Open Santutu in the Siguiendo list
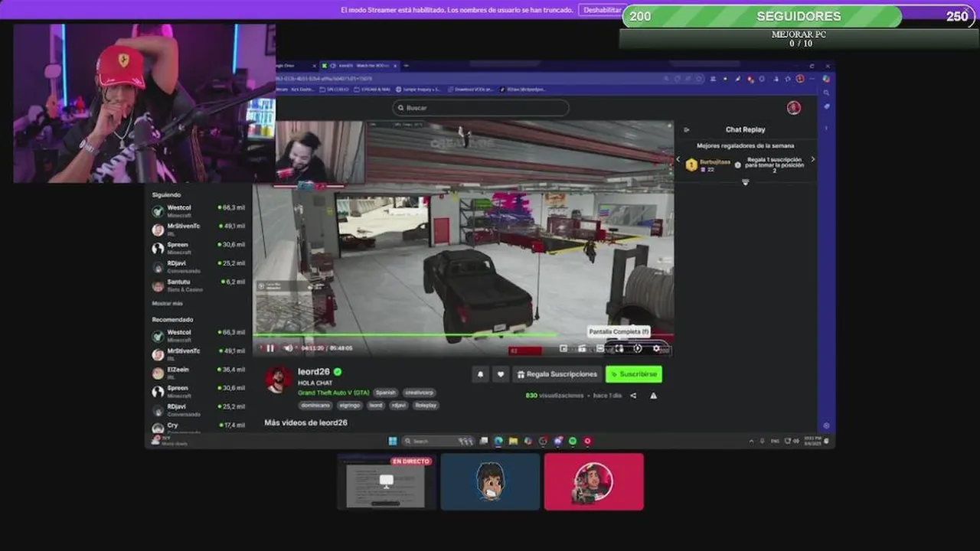 pyautogui.click(x=198, y=285)
